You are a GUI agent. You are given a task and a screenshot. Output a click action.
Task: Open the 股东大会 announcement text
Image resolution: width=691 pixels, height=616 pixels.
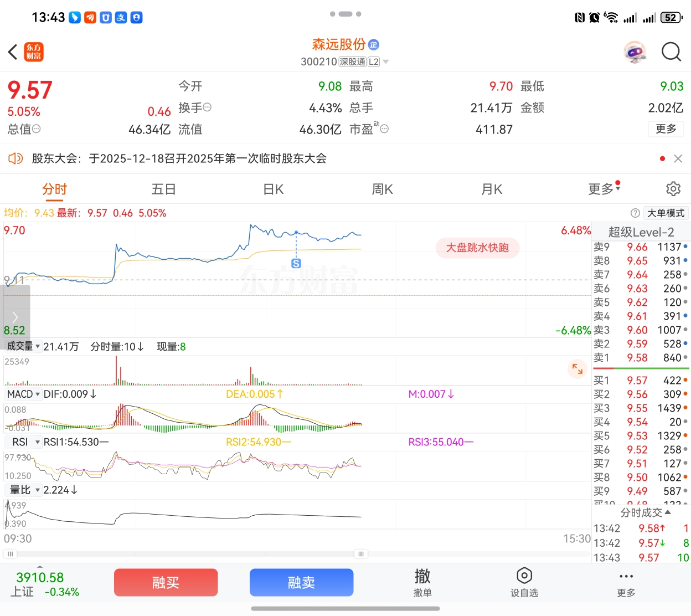pyautogui.click(x=179, y=158)
